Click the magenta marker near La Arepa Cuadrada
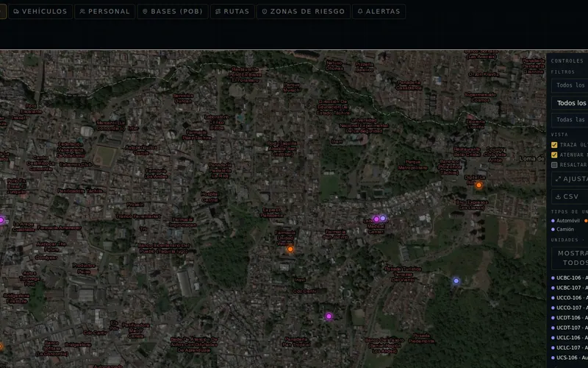The image size is (588, 368). tap(1, 220)
